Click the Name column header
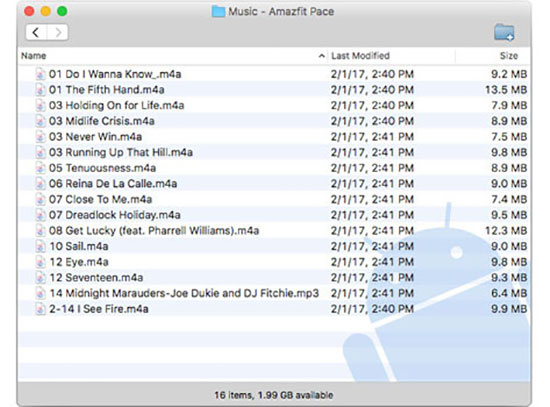 coord(34,56)
